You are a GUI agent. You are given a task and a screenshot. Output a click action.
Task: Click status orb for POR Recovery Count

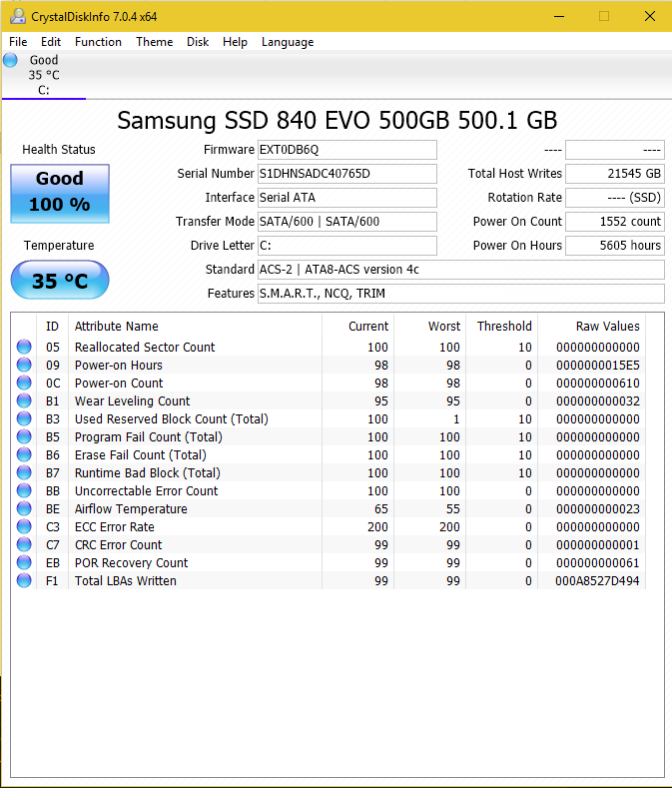[24, 562]
